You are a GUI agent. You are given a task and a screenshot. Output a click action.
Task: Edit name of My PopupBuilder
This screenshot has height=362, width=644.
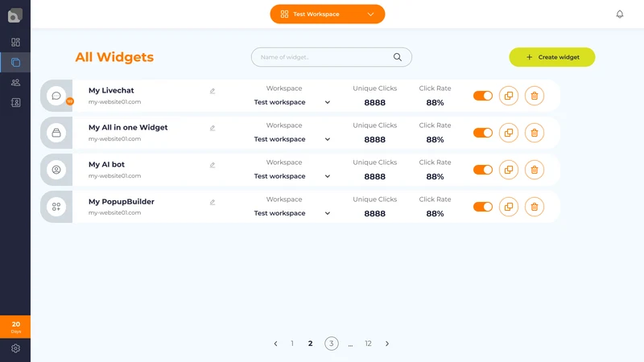pyautogui.click(x=213, y=203)
